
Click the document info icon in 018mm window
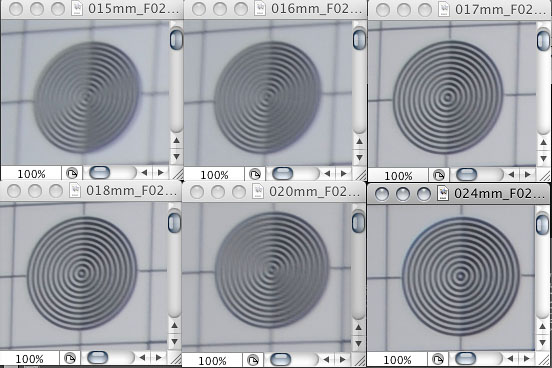70,358
